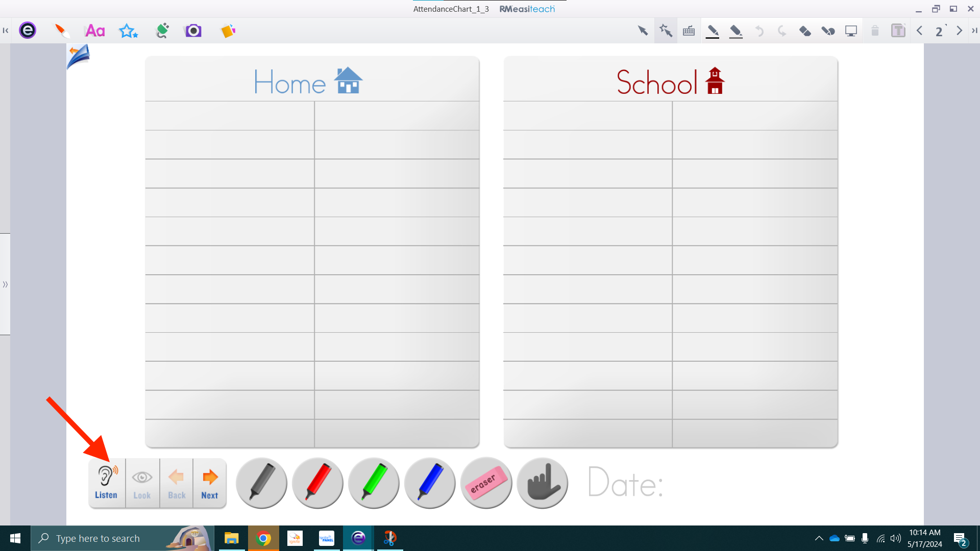Open the star effects toolbar
980x551 pixels.
128,31
